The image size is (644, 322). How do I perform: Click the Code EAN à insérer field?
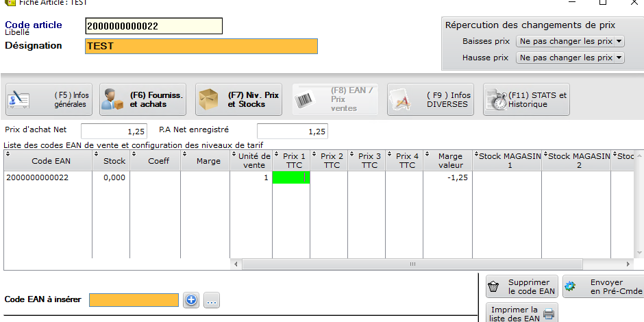pos(134,300)
